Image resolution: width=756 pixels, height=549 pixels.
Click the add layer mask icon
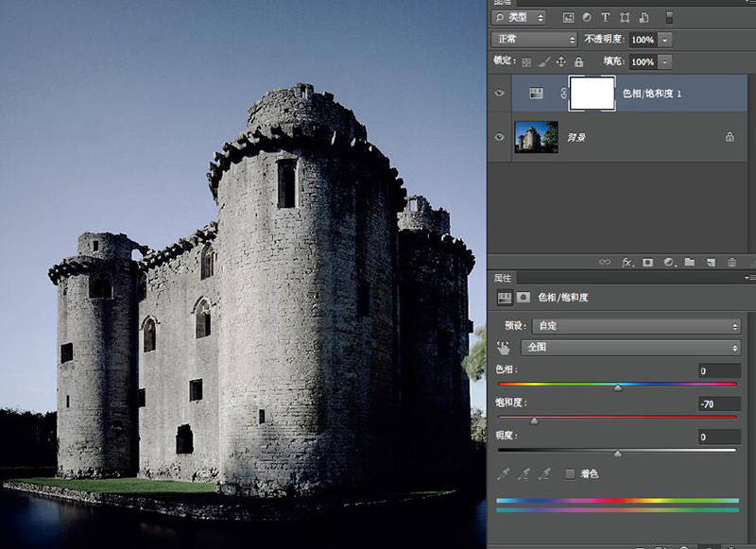(647, 262)
